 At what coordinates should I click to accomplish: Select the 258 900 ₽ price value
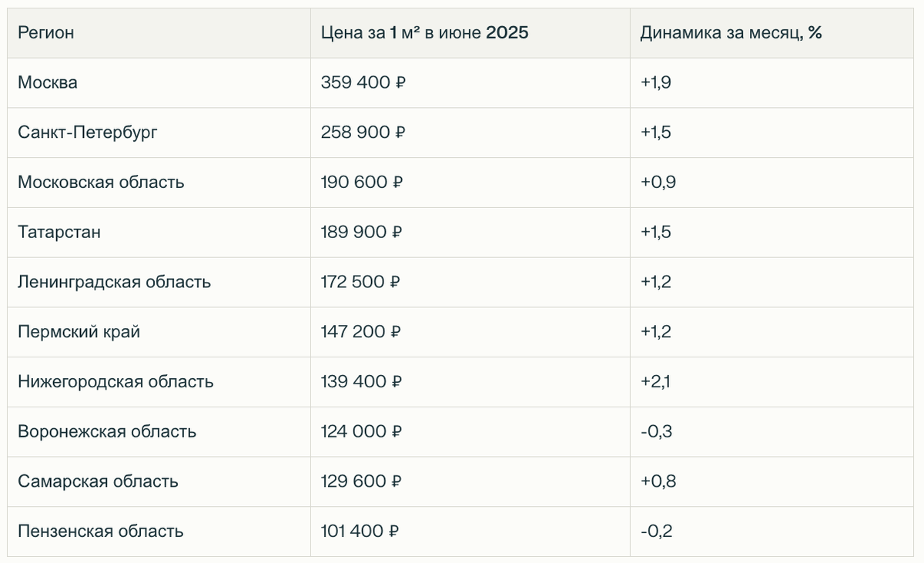coord(363,132)
